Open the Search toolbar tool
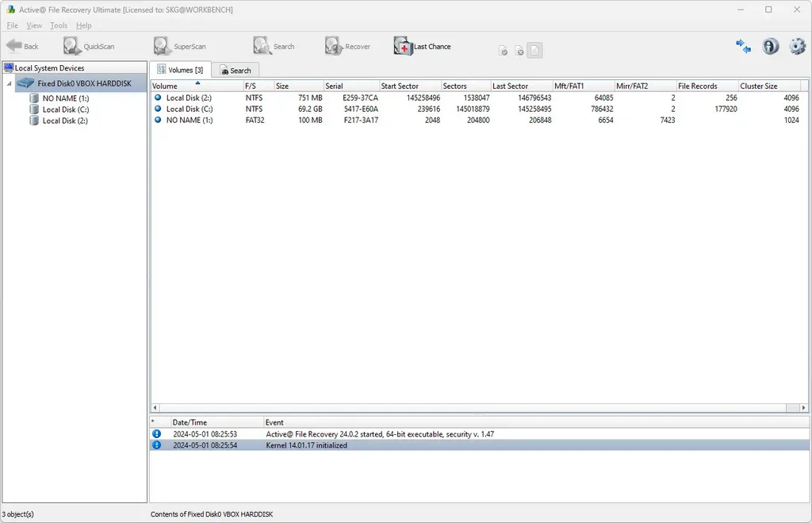812x523 pixels. 274,46
